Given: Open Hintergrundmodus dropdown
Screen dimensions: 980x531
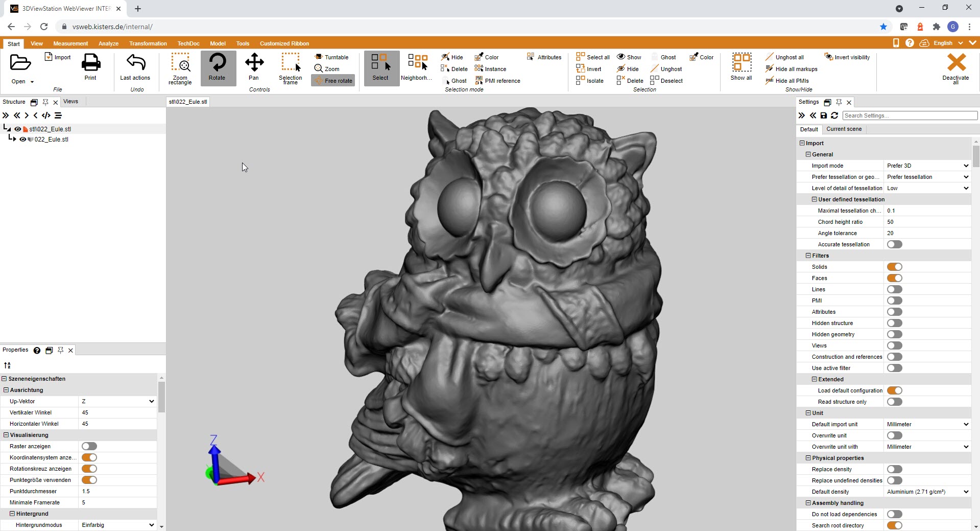Looking at the screenshot, I should [117, 525].
